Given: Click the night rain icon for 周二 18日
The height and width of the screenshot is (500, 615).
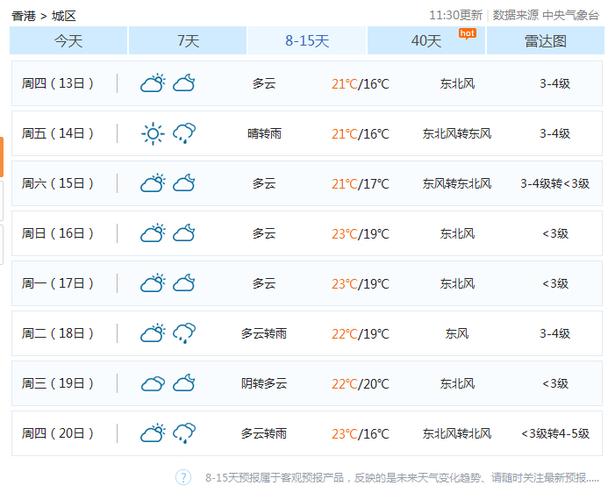Looking at the screenshot, I should click(x=184, y=333).
